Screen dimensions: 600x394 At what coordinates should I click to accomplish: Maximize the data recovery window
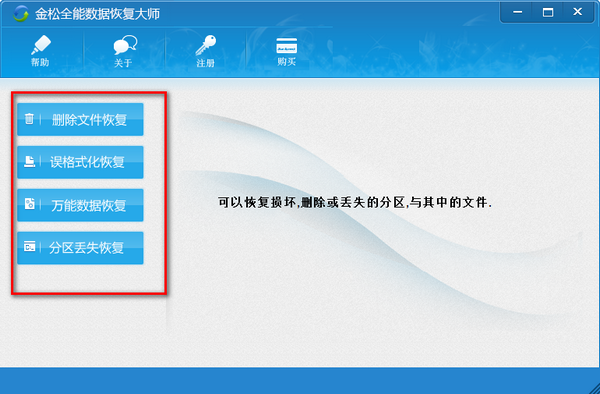pos(548,12)
